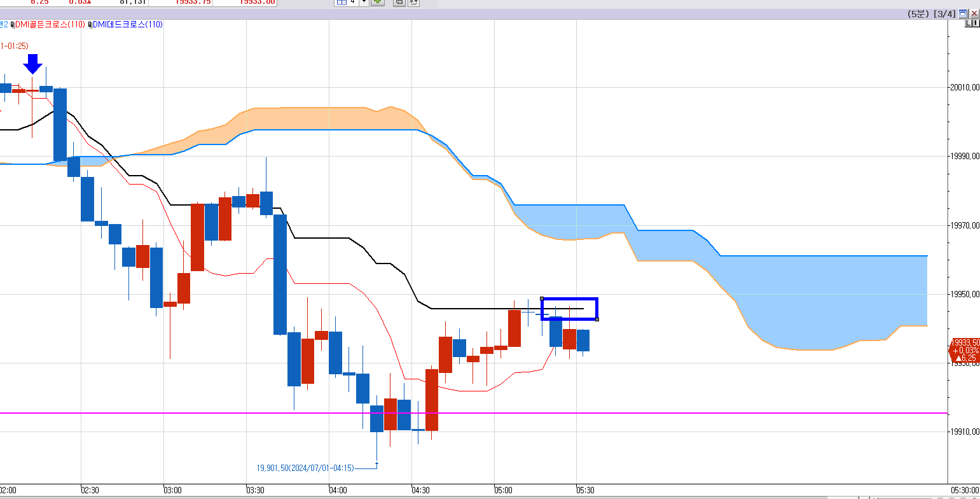This screenshot has width=980, height=499.
Task: Toggle the marker before DMI골든크로스(110)
Action: coord(13,25)
